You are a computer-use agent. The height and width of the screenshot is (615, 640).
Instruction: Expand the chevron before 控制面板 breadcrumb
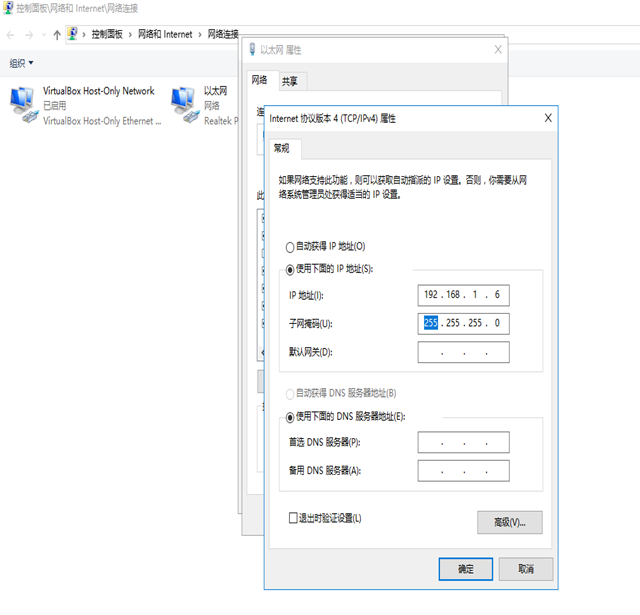coord(84,35)
